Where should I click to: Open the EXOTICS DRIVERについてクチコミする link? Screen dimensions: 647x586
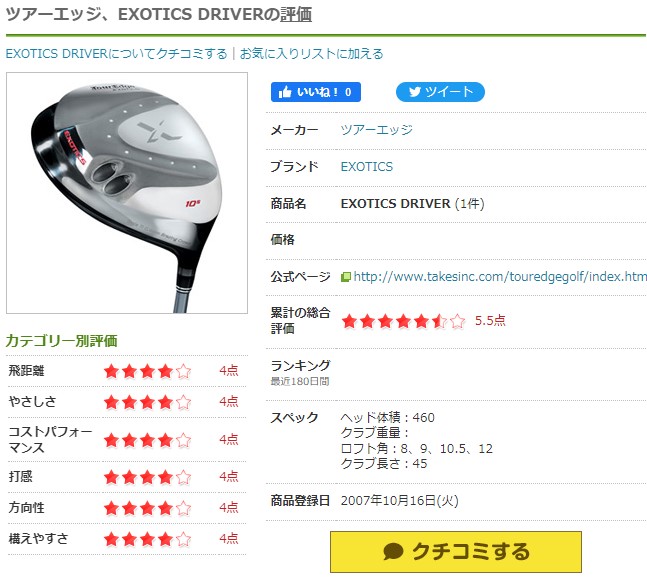116,54
